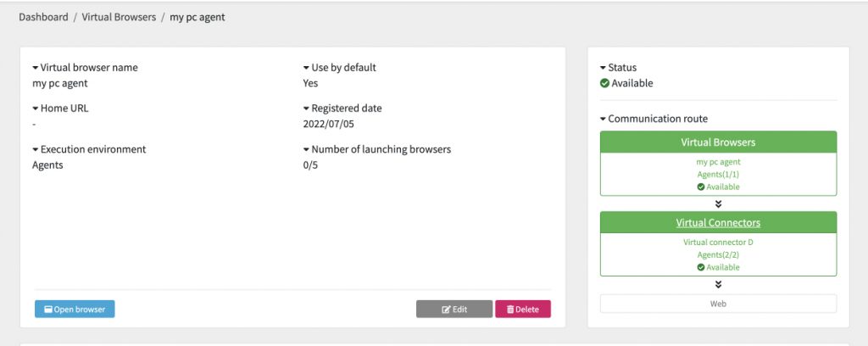
Task: Collapse the Virtual browser name caret
Action: click(36, 68)
